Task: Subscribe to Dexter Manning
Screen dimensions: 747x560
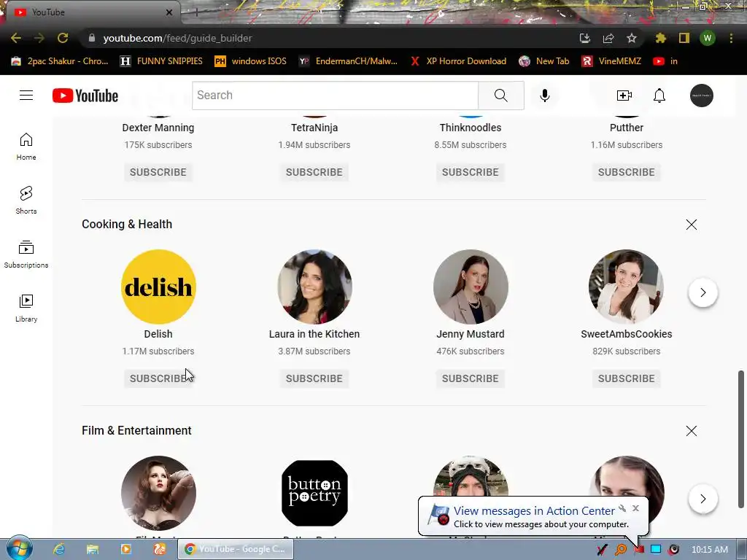Action: point(158,172)
